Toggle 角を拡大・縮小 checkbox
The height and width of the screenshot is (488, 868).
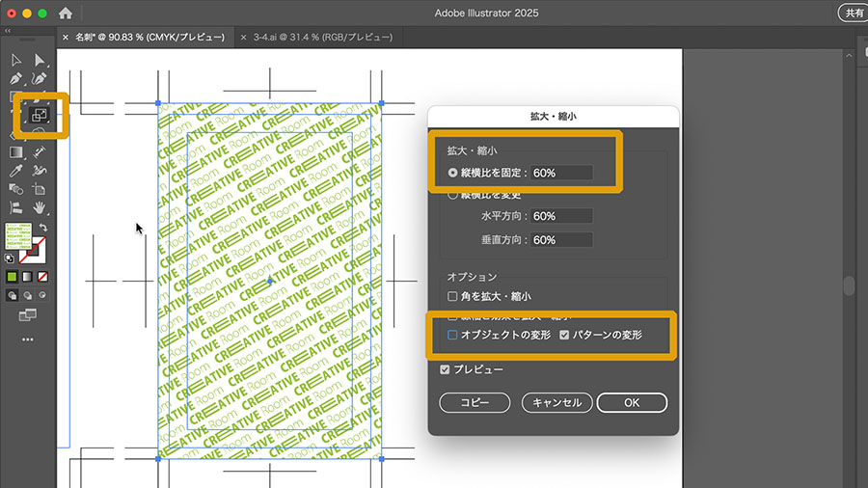point(452,297)
